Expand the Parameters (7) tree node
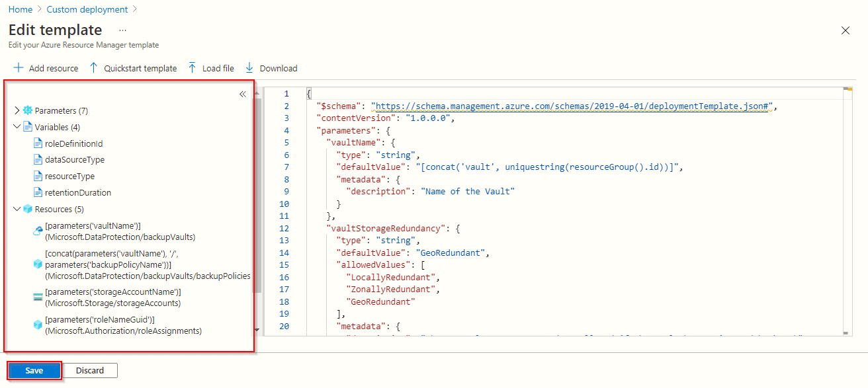This screenshot has height=388, width=868. click(x=17, y=110)
